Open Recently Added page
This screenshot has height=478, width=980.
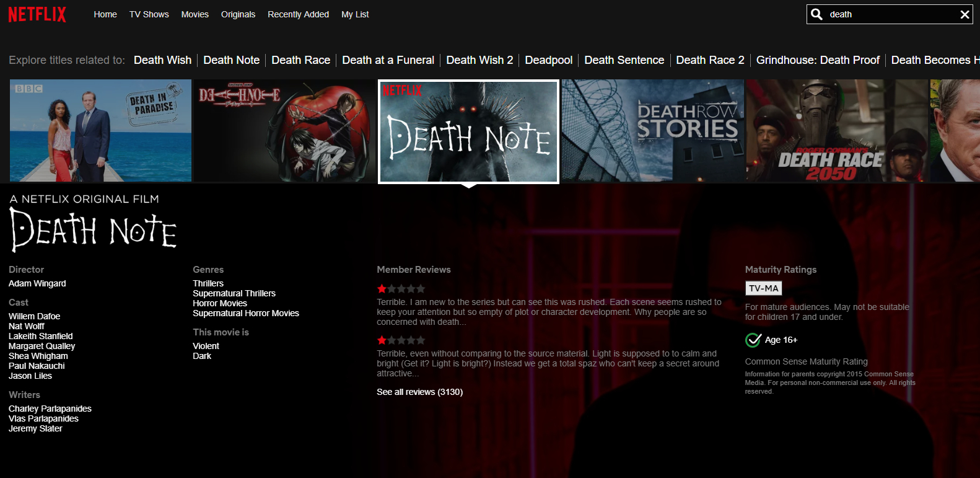pyautogui.click(x=298, y=14)
